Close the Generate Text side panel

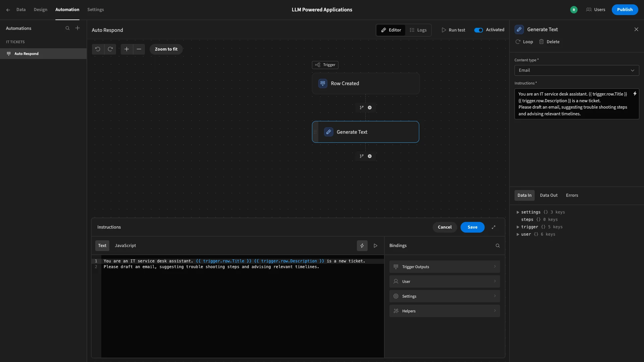coord(636,29)
